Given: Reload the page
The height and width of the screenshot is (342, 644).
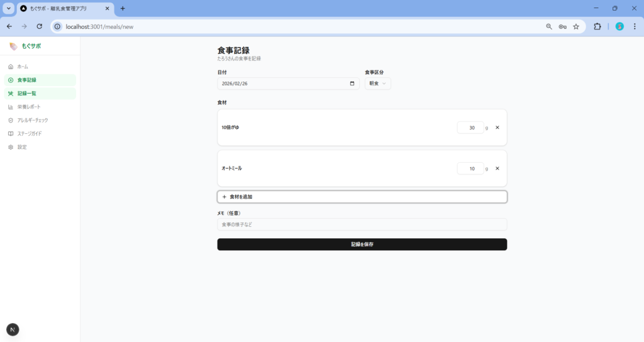Looking at the screenshot, I should point(39,26).
